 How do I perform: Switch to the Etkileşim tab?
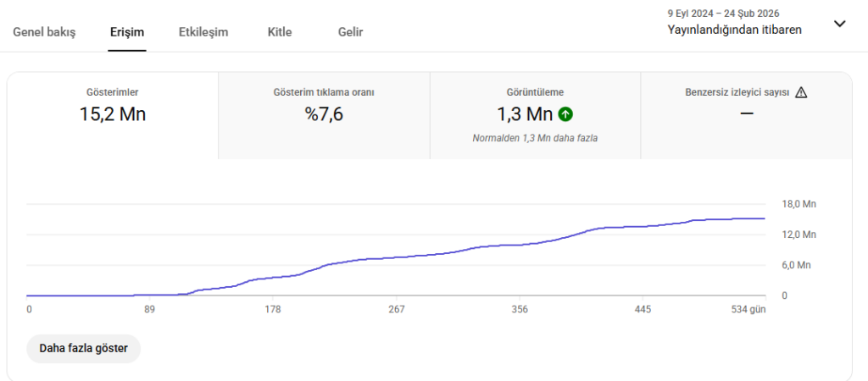[203, 32]
